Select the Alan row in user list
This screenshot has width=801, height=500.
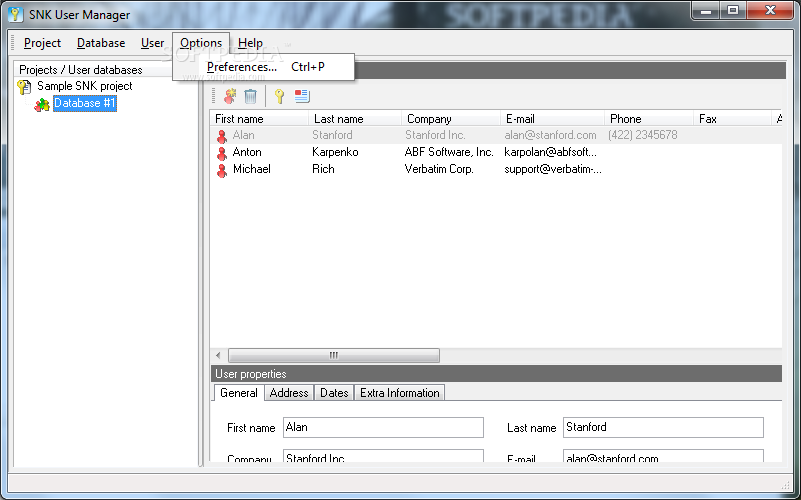pos(496,135)
